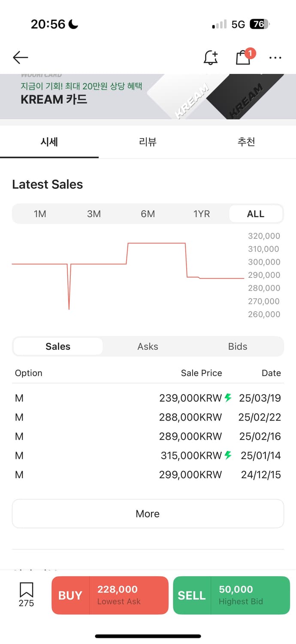Open the shopping bag icon

[x=243, y=58]
